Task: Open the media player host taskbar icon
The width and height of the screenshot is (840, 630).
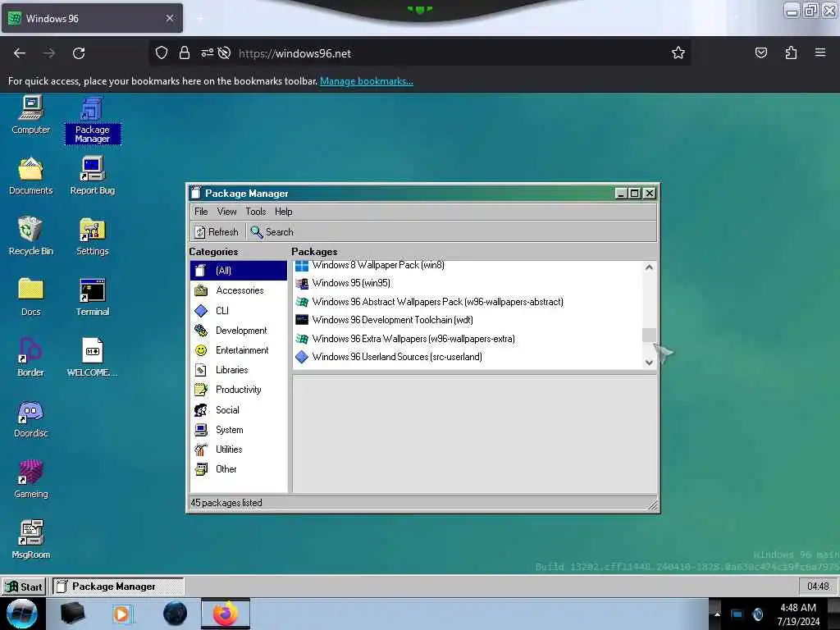Action: point(121,614)
